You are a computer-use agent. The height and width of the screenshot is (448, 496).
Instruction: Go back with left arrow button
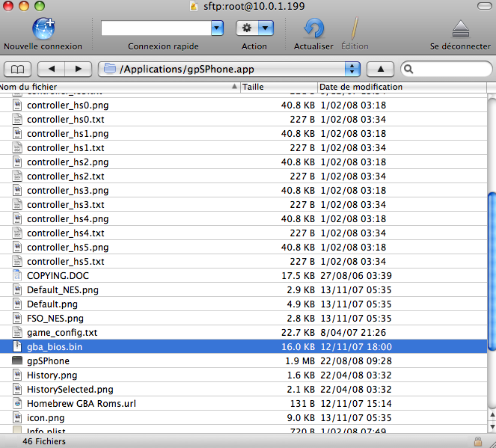click(51, 69)
